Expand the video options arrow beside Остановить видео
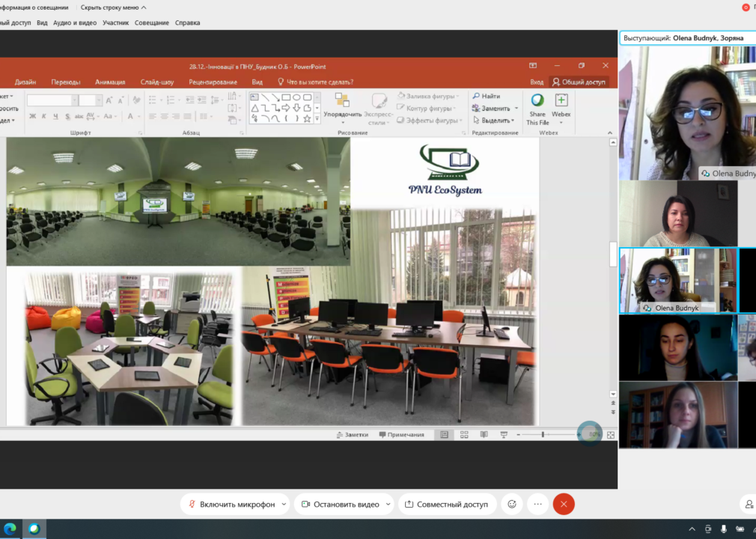The height and width of the screenshot is (539, 756). 388,505
